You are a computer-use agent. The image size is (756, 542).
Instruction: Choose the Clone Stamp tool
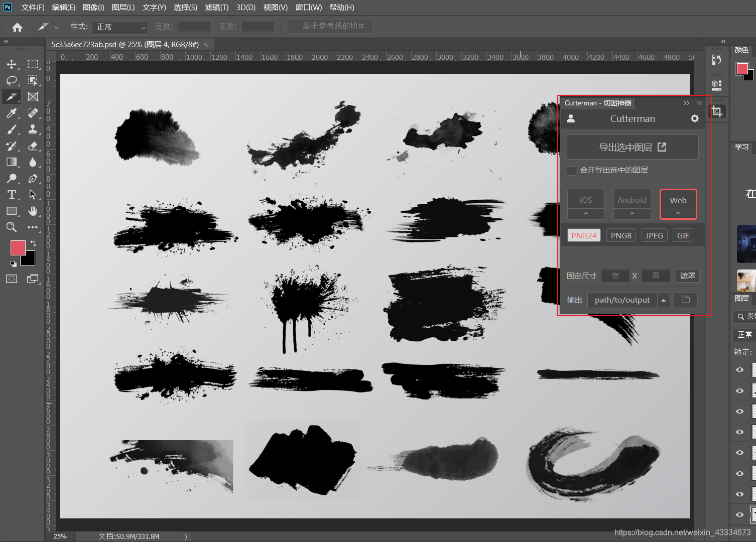pos(33,129)
